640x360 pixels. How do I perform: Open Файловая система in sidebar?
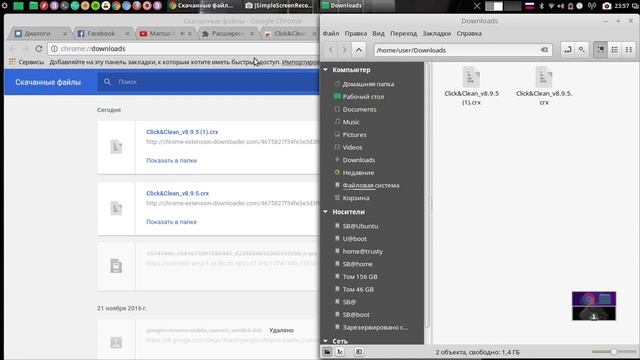pos(371,185)
